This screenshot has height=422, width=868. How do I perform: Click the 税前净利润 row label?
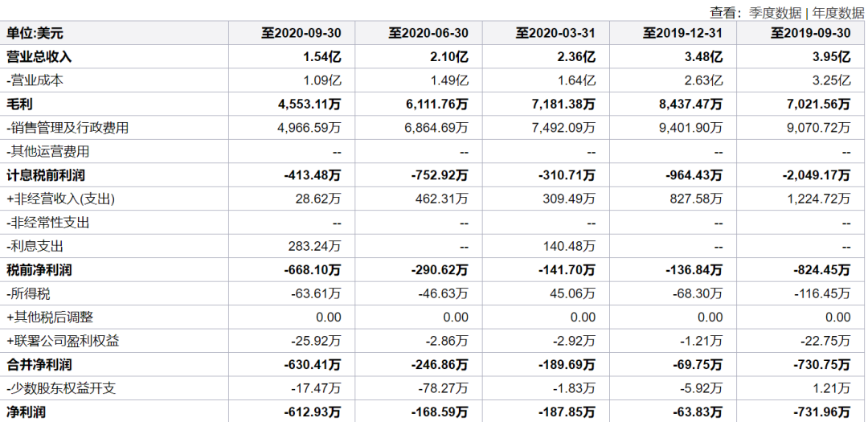coord(39,270)
